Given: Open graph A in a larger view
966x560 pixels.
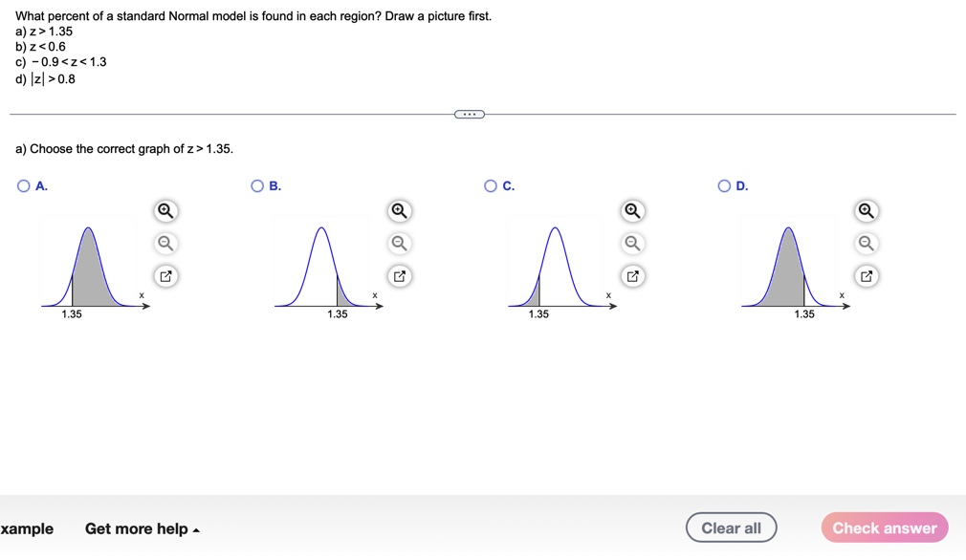Looking at the screenshot, I should coord(165,276).
